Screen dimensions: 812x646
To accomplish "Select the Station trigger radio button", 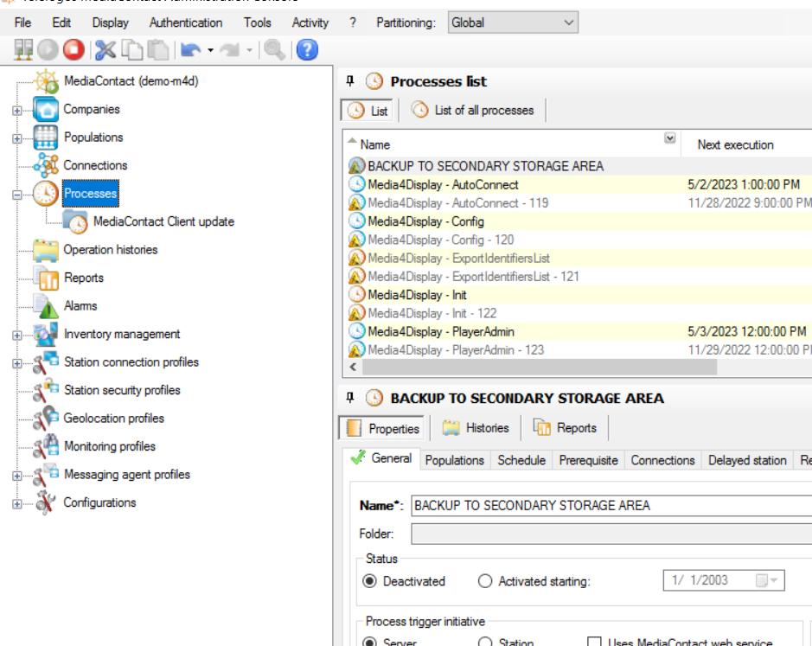I will click(485, 643).
